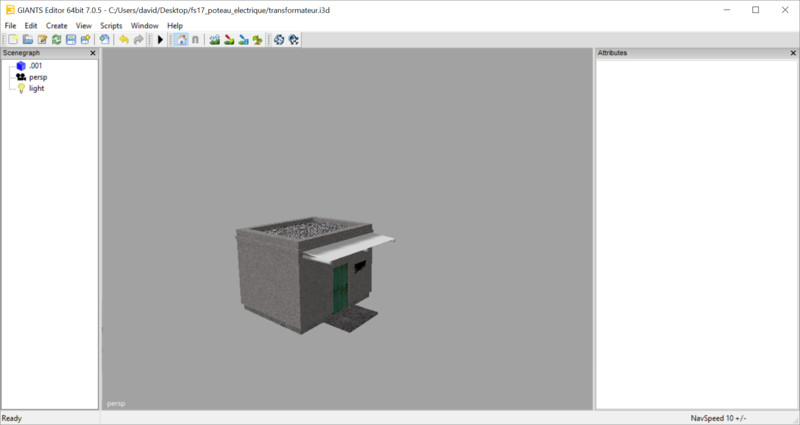This screenshot has width=800, height=425.
Task: Click the Save disk icon in toolbar
Action: point(71,40)
